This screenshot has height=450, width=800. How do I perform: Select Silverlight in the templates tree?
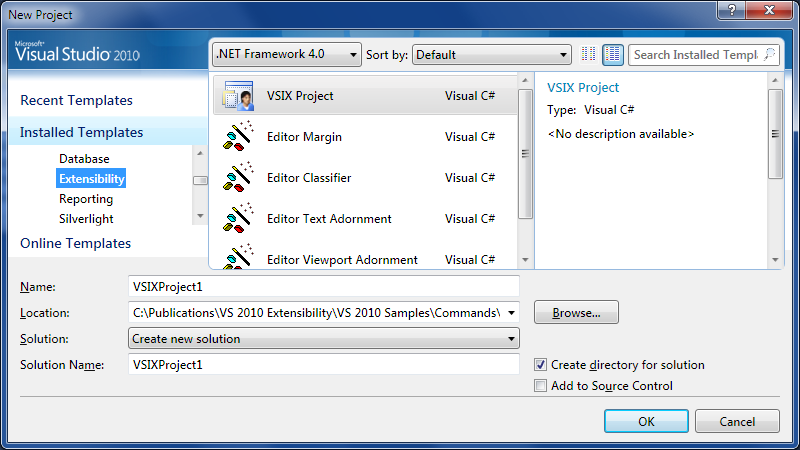tap(86, 219)
